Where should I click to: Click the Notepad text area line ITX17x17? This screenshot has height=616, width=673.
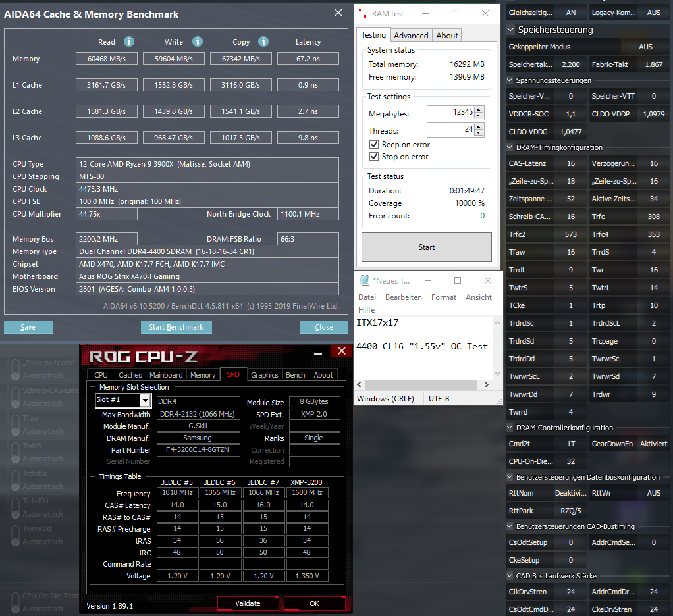click(377, 322)
